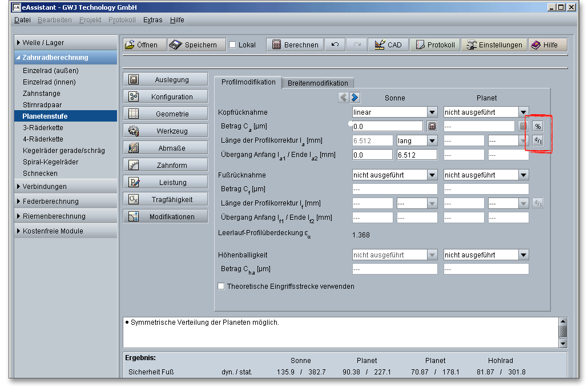Click the blue right arrow above Sonne
The image size is (588, 387).
pos(355,98)
